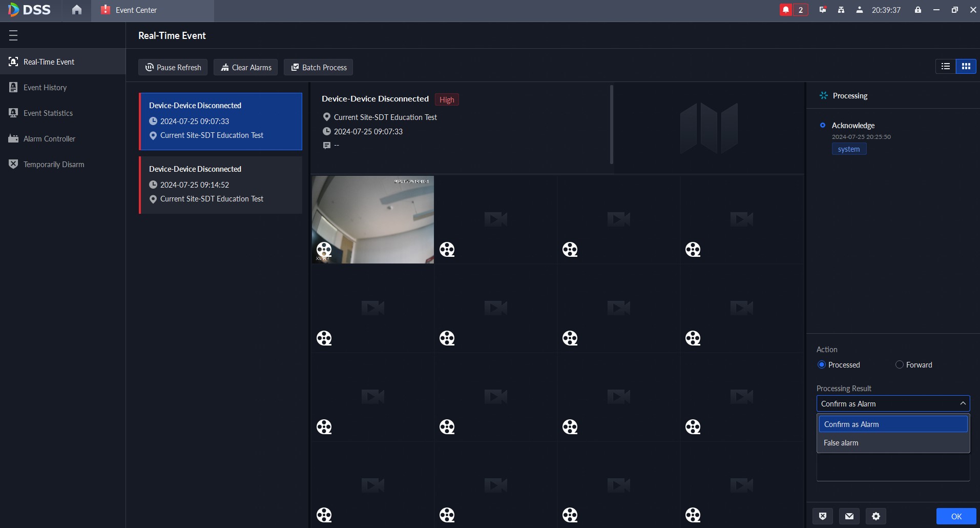980x528 pixels.
Task: Open the device tree status icon
Action: click(841, 10)
